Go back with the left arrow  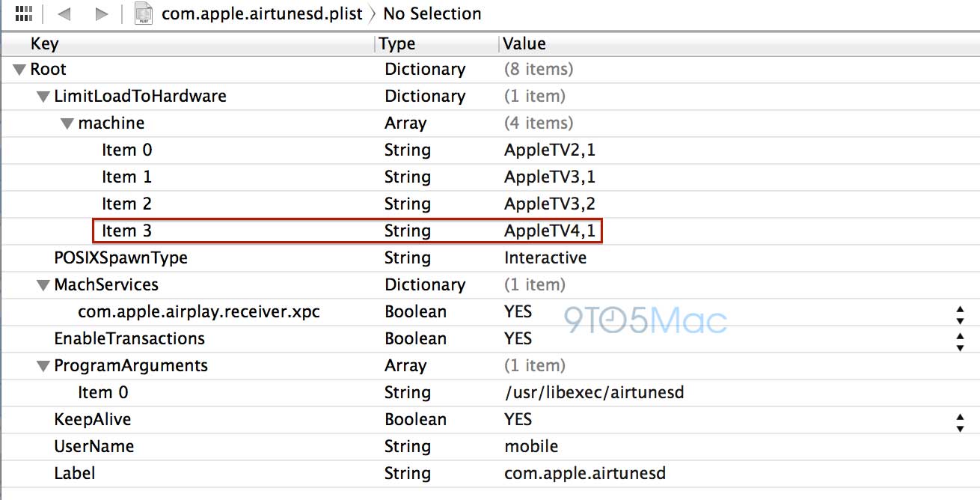(64, 13)
